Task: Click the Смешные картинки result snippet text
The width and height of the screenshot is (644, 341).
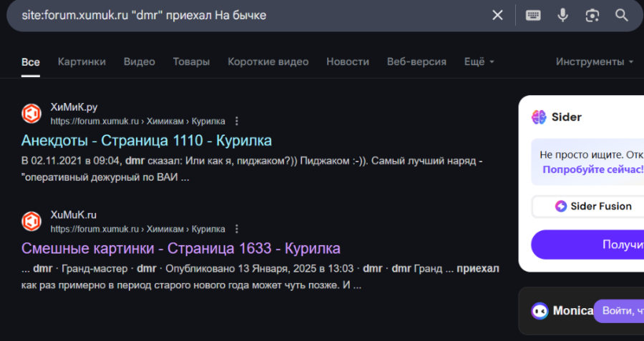Action: 260,277
